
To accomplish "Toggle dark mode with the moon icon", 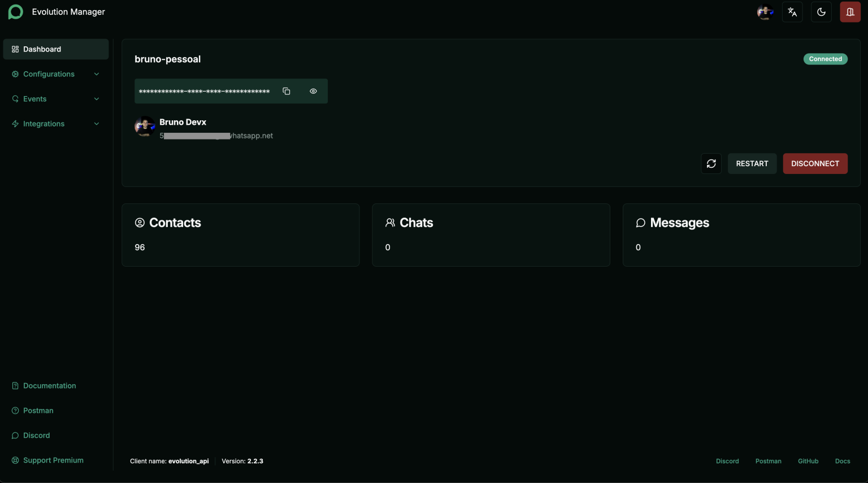I will coord(821,11).
